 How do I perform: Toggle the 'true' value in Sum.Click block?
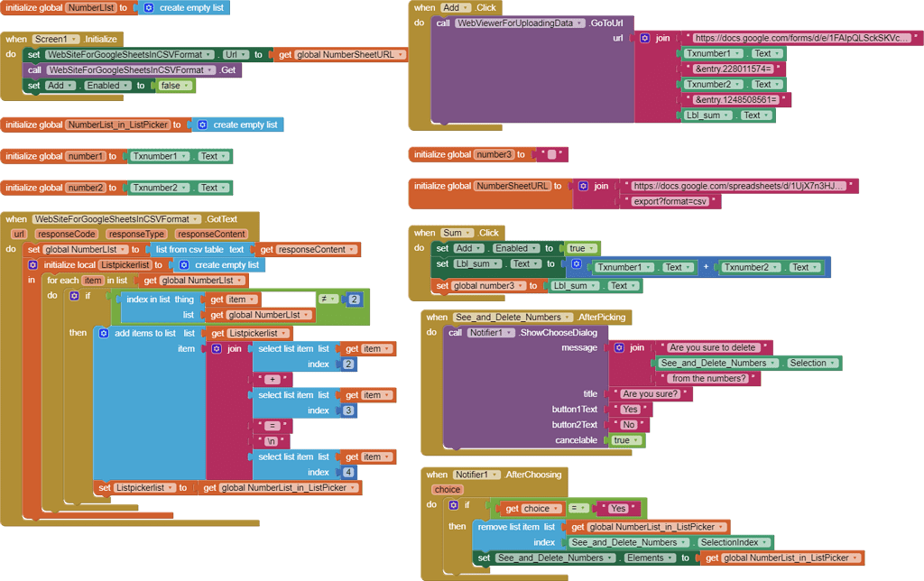579,248
